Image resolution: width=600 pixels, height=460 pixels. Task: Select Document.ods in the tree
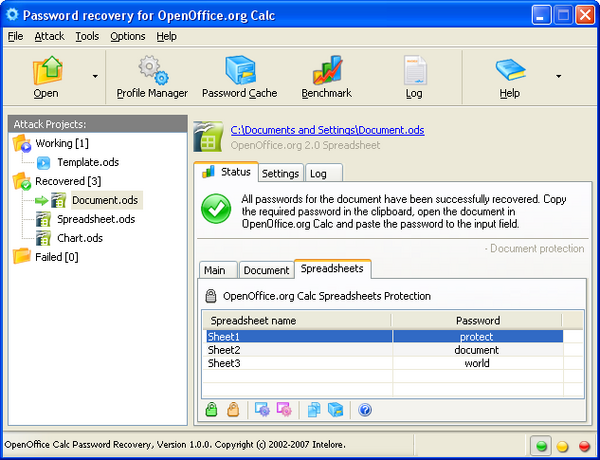[x=105, y=200]
